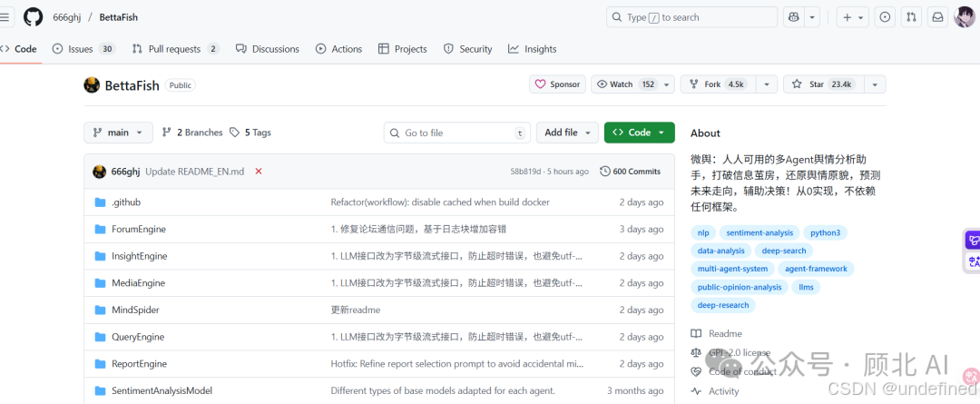
Task: Open the Security tab
Action: coord(467,49)
